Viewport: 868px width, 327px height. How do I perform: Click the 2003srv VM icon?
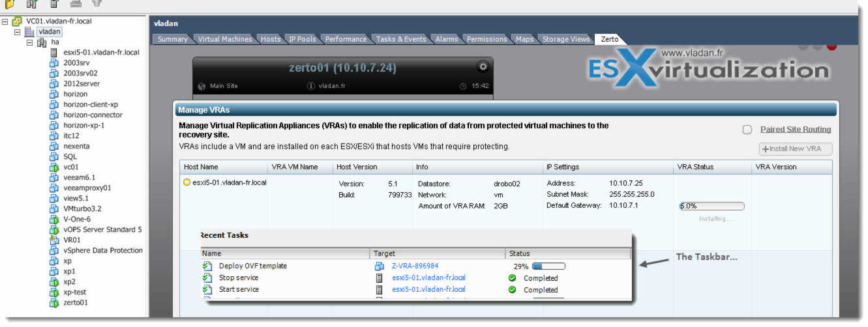pyautogui.click(x=54, y=63)
